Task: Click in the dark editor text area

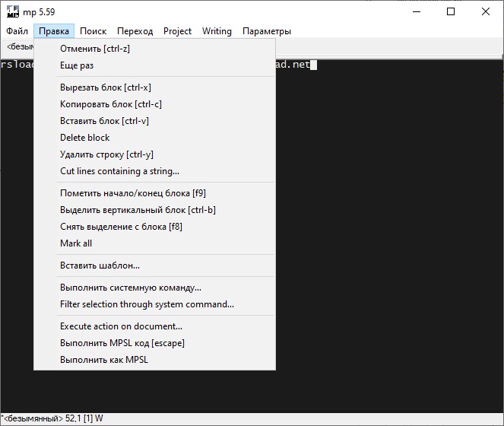Action: pos(389,235)
